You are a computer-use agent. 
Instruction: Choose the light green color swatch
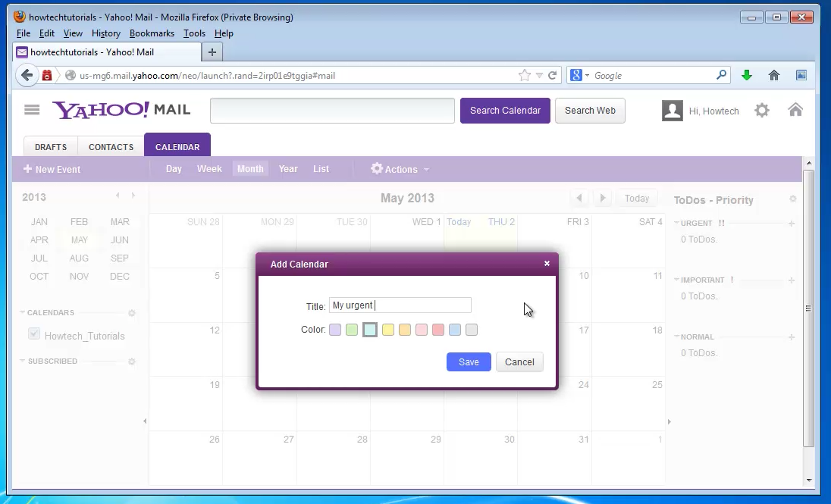point(351,330)
